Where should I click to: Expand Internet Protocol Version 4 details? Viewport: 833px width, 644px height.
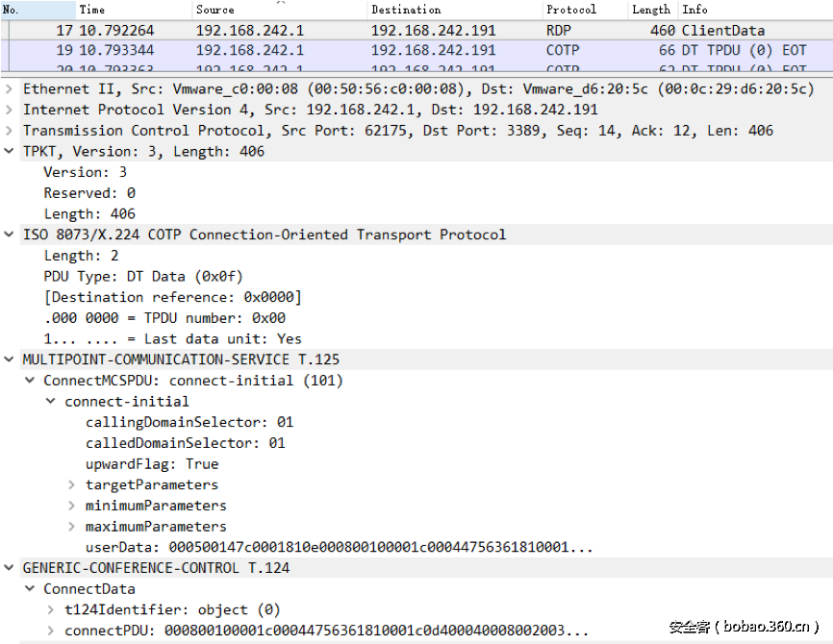(x=9, y=110)
